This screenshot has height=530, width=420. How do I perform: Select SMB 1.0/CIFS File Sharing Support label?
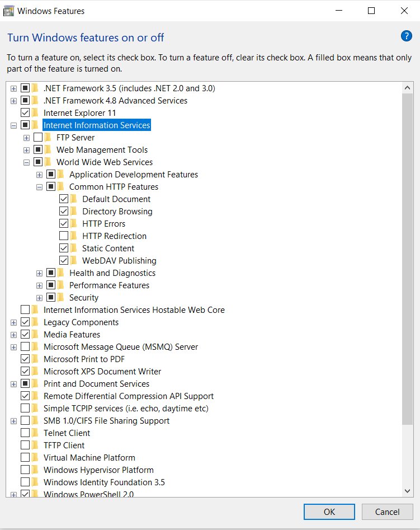pyautogui.click(x=106, y=420)
